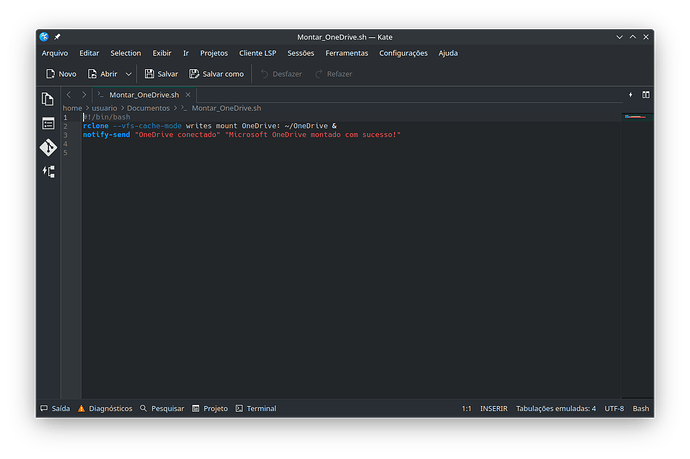The width and height of the screenshot is (690, 459).
Task: Minimize the Kate window
Action: [619, 37]
